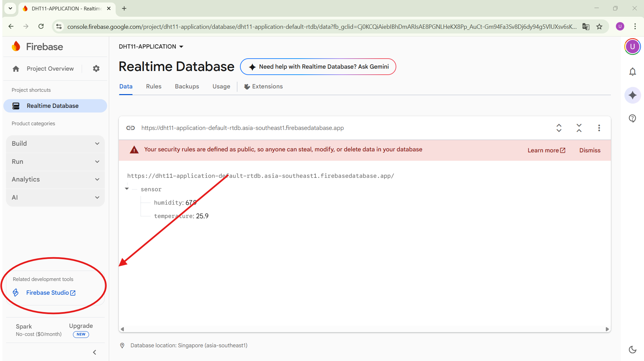Screen dimensions: 644x361
Task: Open the Gemini sparkle assistant icon
Action: tap(632, 95)
